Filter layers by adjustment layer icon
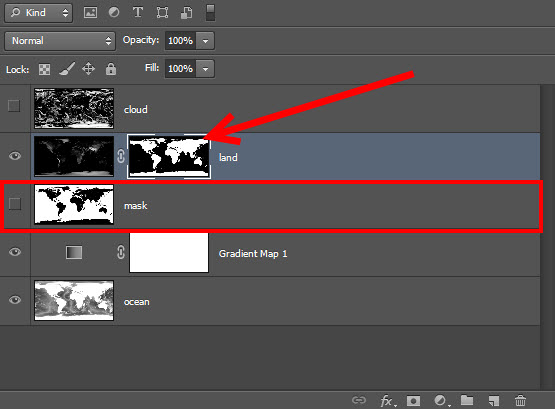The image size is (555, 409). click(114, 13)
